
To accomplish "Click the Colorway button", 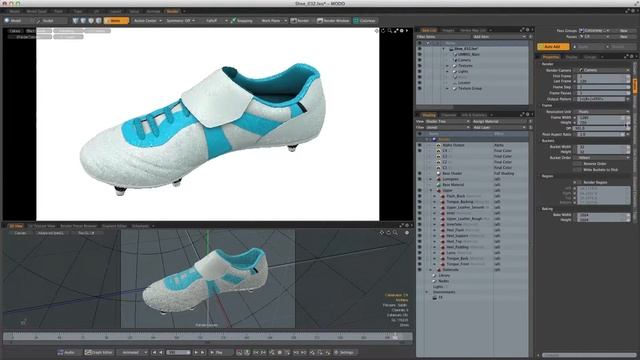I will 364,20.
